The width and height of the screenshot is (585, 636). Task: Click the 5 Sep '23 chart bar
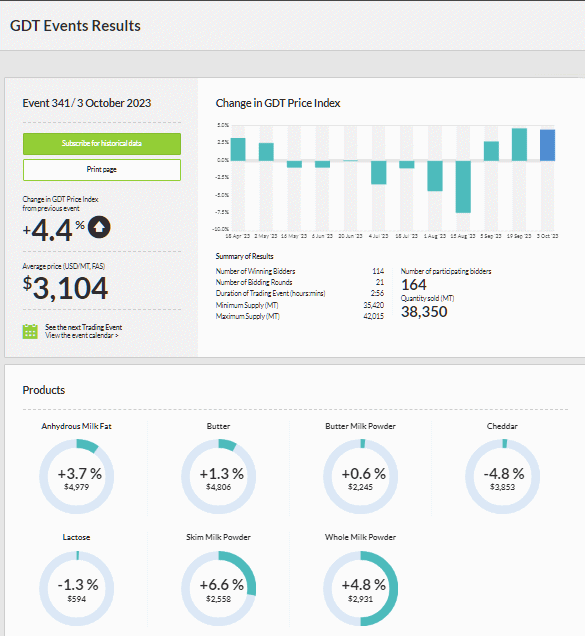pos(491,151)
